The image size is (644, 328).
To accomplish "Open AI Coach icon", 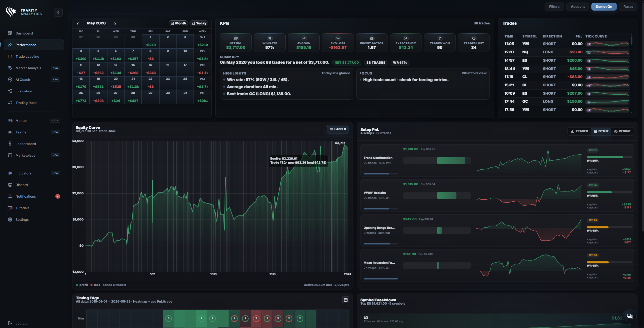I will (10, 80).
